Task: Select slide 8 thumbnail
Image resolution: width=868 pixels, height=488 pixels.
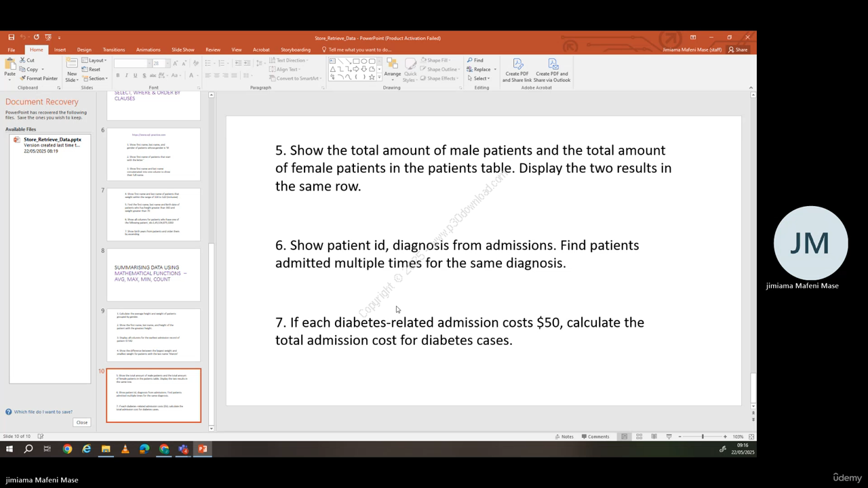Action: point(154,274)
